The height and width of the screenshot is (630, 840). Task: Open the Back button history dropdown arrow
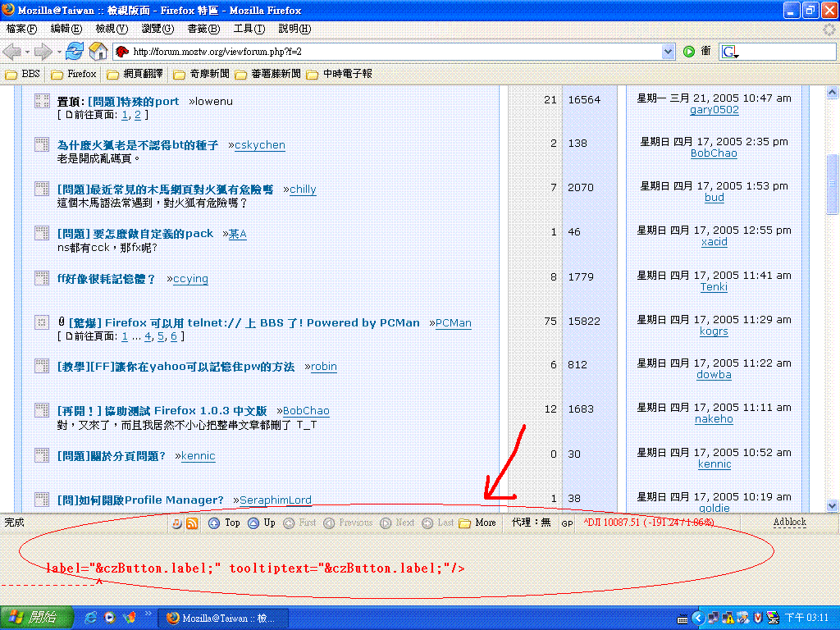[x=26, y=52]
